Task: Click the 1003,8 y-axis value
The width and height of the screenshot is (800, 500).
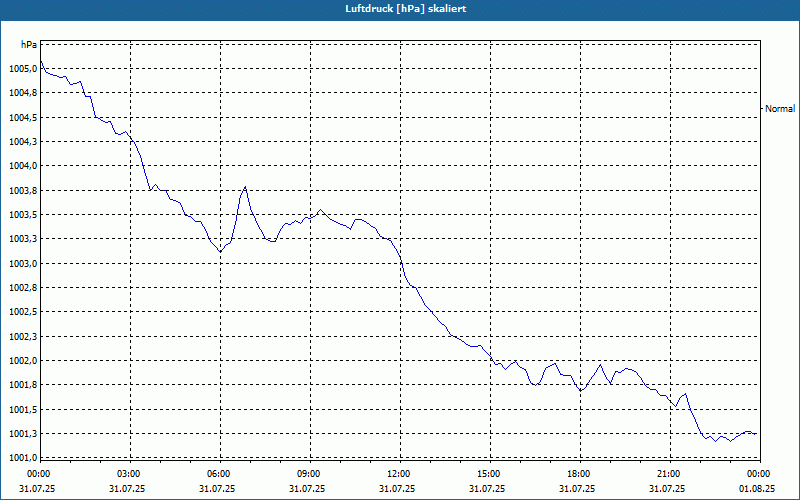Action: (23, 190)
